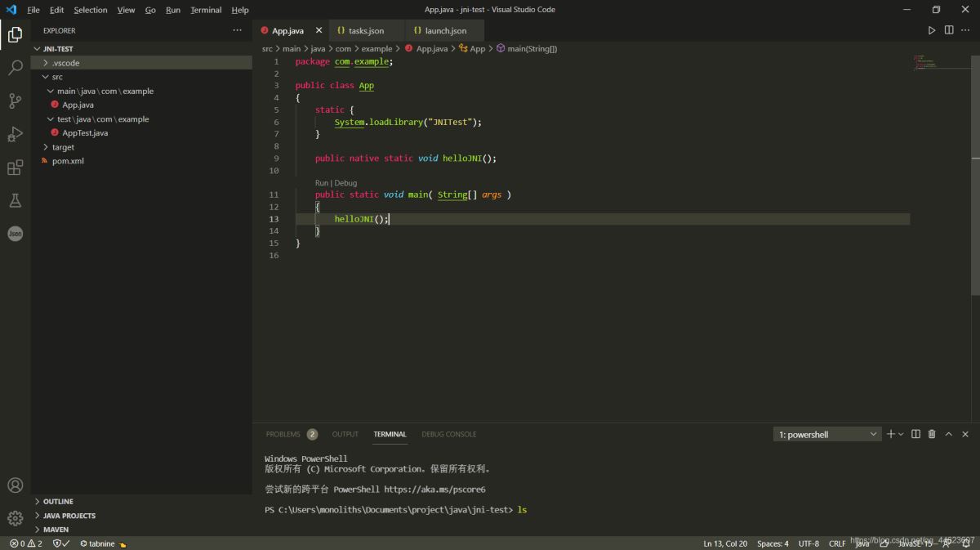Collapse the main\java\com\example folder
Image resolution: width=980 pixels, height=550 pixels.
pos(142,91)
